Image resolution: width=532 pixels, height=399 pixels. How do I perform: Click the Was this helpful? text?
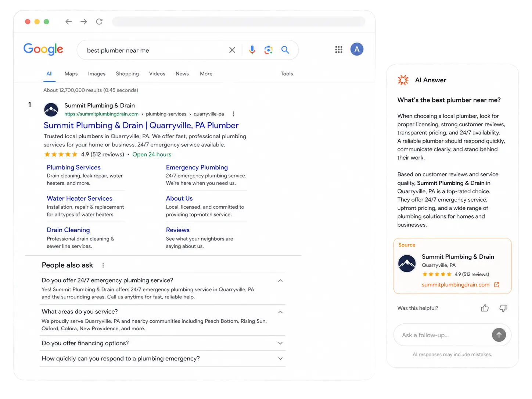click(x=418, y=308)
